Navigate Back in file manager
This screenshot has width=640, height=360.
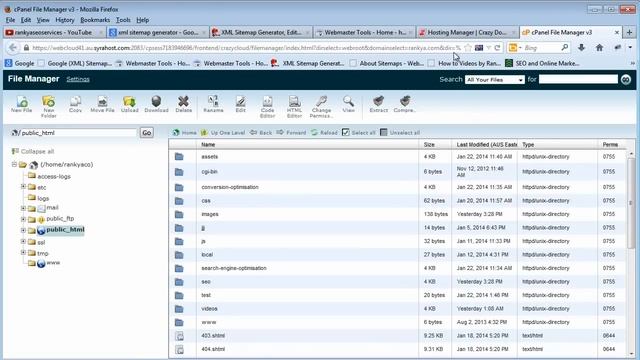pos(261,133)
